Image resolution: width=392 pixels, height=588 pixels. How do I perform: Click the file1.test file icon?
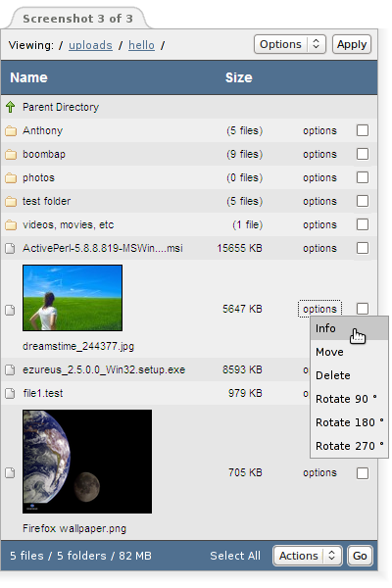(x=10, y=393)
